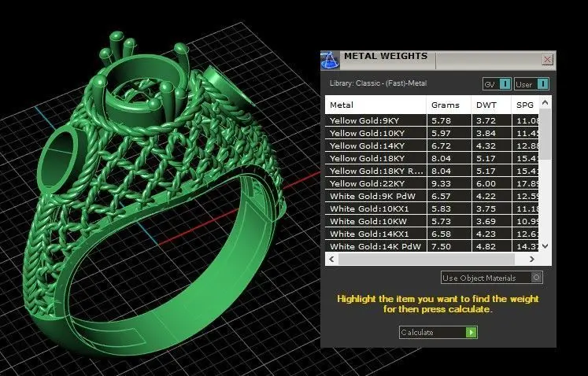Click the Calculate button
This screenshot has width=588, height=376.
438,333
